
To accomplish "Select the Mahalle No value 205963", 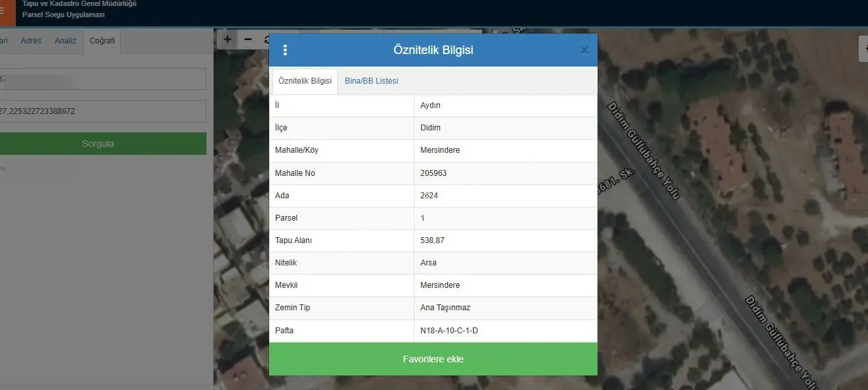I will click(x=433, y=173).
